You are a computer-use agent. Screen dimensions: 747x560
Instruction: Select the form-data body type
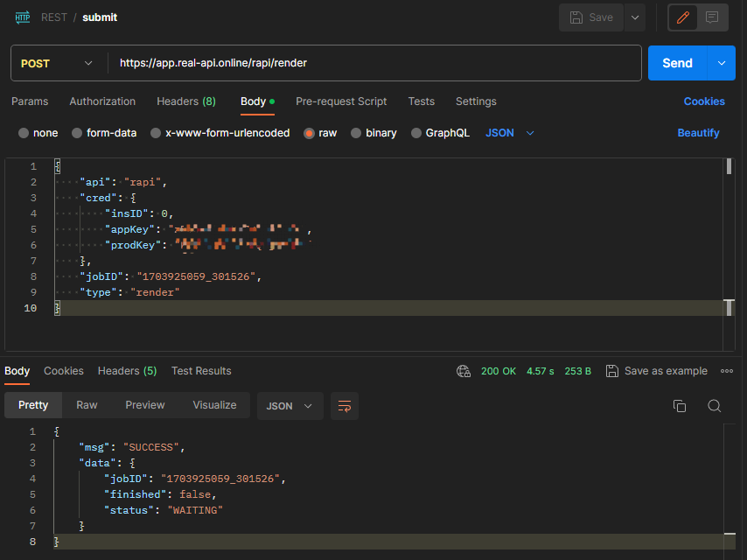click(78, 133)
